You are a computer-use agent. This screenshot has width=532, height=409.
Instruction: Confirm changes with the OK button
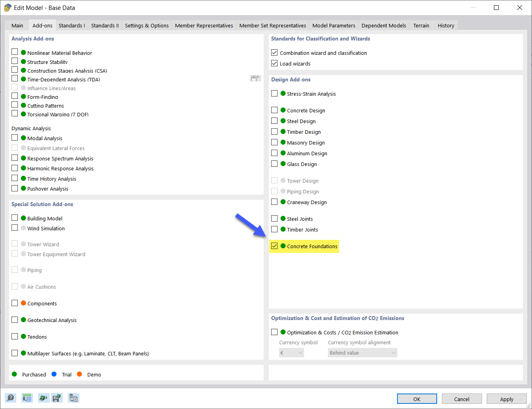[416, 399]
